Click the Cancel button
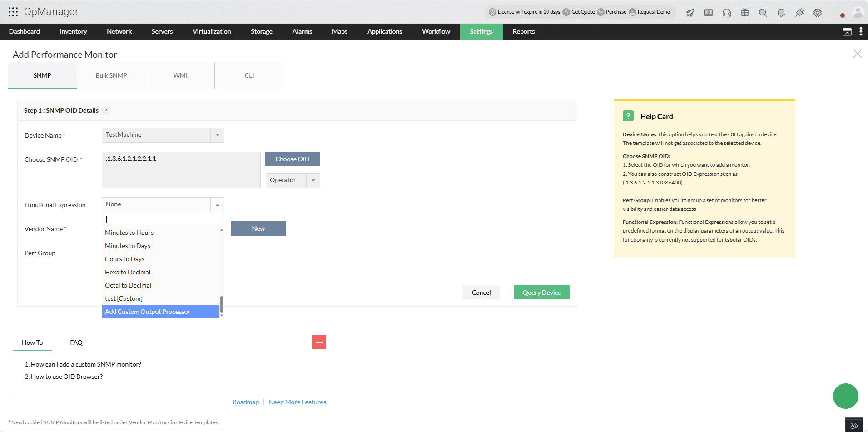868x432 pixels. pyautogui.click(x=481, y=293)
